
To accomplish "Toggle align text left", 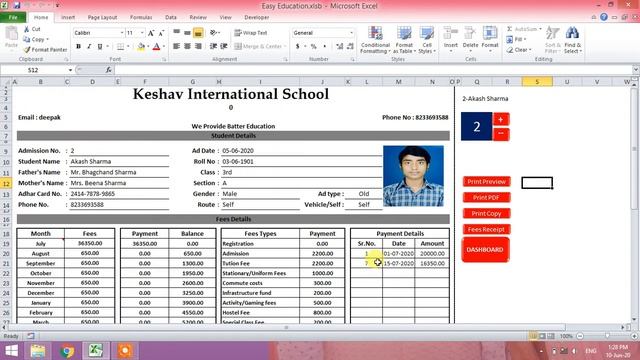I will coord(176,47).
